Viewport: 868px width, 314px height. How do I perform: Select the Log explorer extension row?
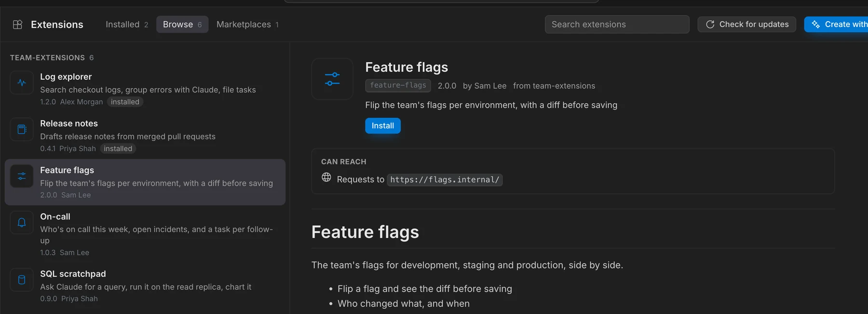[x=145, y=89]
